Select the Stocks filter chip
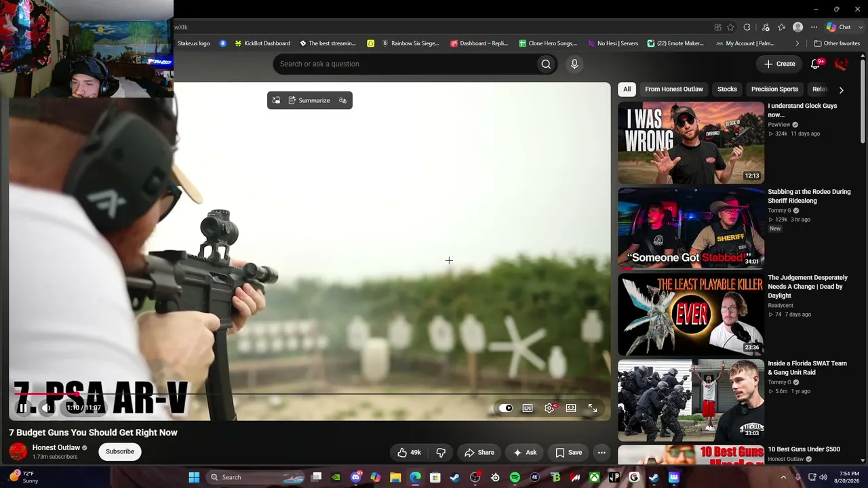 (727, 89)
